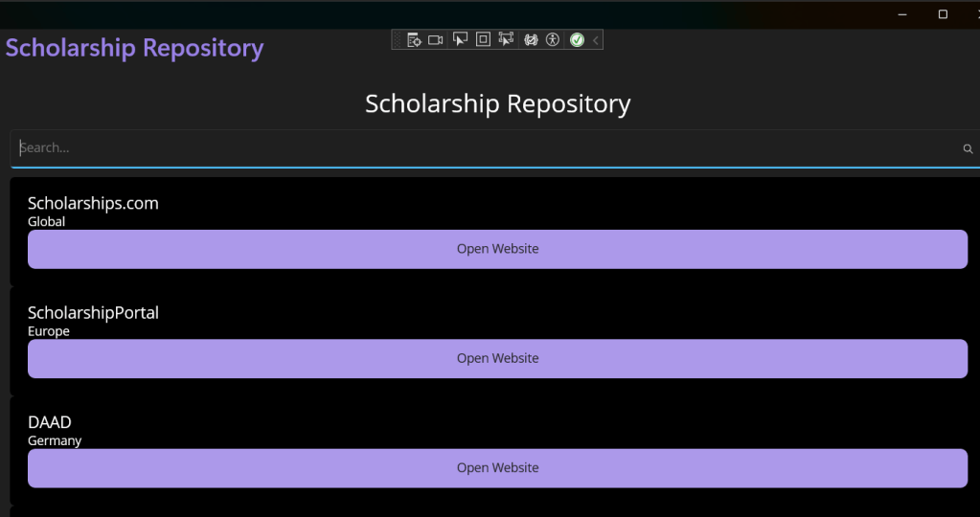Open Website for Scholarships.com
The height and width of the screenshot is (517, 980).
click(497, 249)
